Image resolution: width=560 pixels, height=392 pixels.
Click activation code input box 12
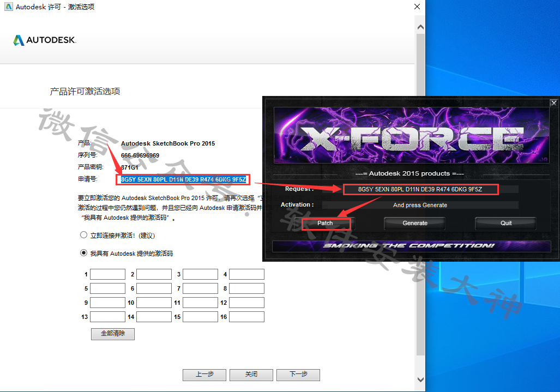(x=246, y=303)
